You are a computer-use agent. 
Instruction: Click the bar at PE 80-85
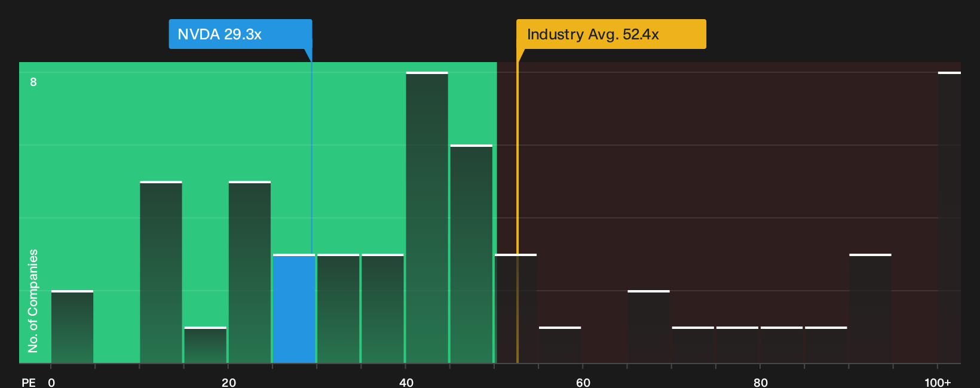tap(782, 345)
